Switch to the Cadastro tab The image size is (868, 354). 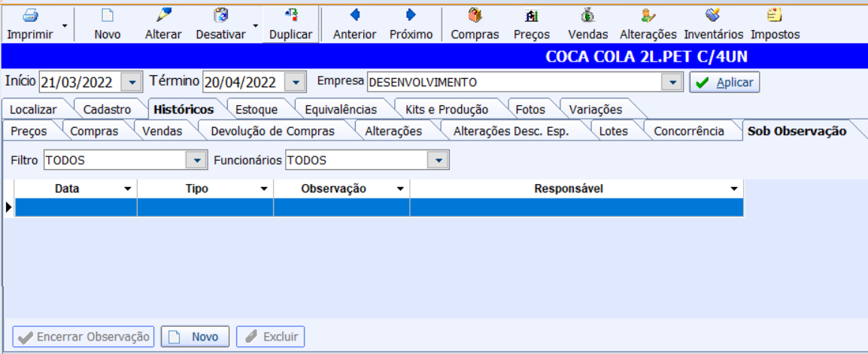(107, 110)
